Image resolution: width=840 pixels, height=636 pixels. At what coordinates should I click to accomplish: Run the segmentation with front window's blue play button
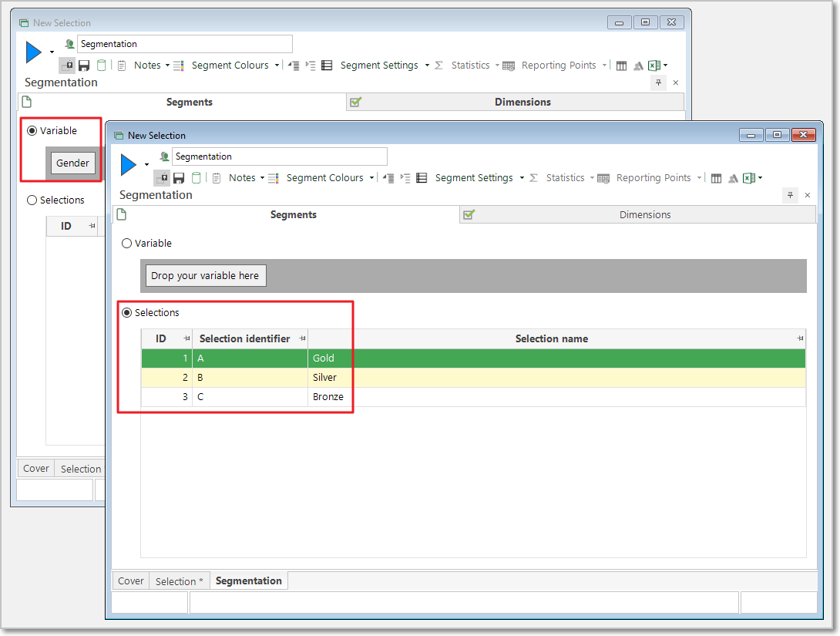(129, 164)
